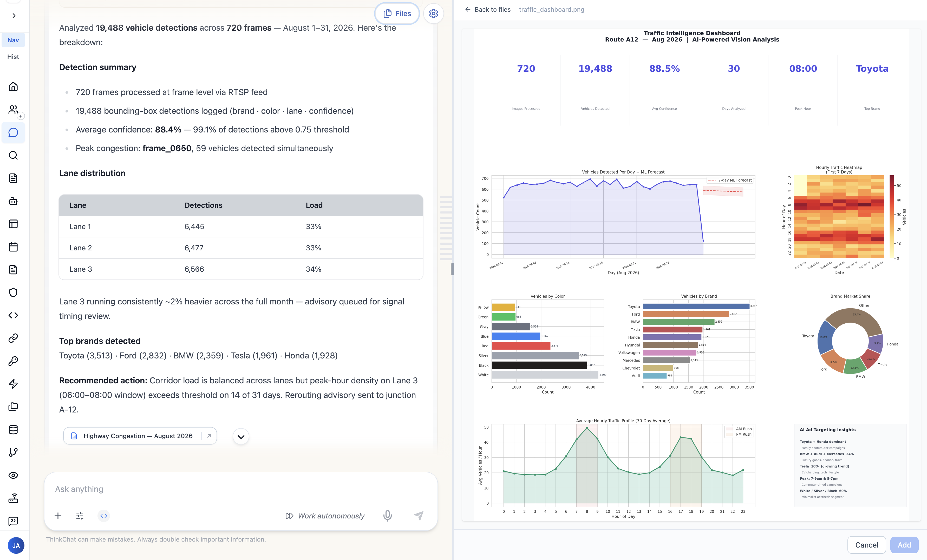Select the 6,477 detections cell

194,248
